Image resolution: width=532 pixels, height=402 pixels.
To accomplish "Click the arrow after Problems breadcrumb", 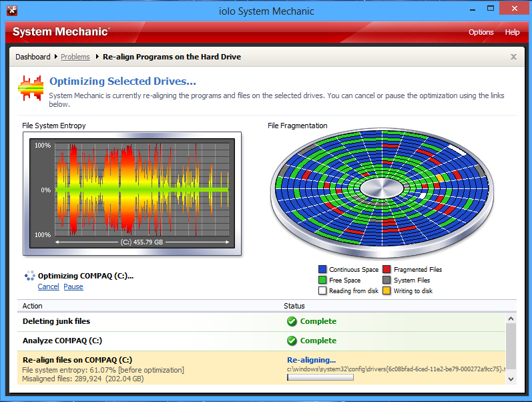I will point(97,57).
